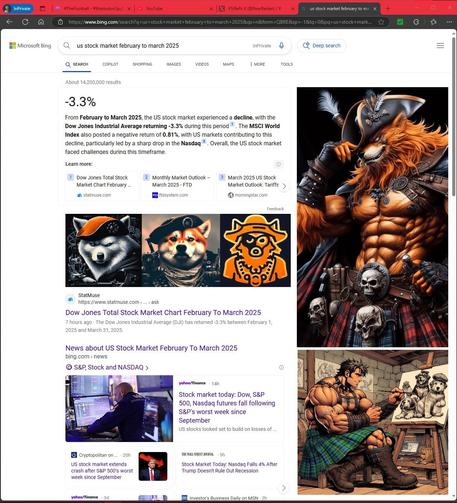
Task: Open the trader at monitors news photo
Action: pyautogui.click(x=119, y=408)
